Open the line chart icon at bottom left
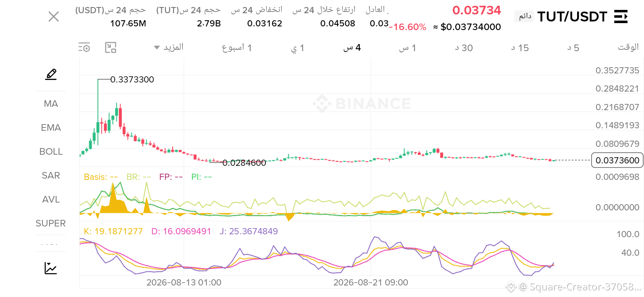 (x=51, y=268)
